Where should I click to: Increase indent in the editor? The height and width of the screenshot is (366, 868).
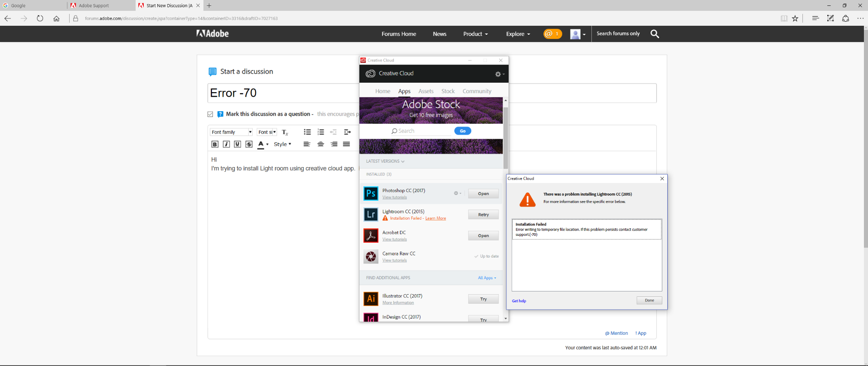(347, 132)
